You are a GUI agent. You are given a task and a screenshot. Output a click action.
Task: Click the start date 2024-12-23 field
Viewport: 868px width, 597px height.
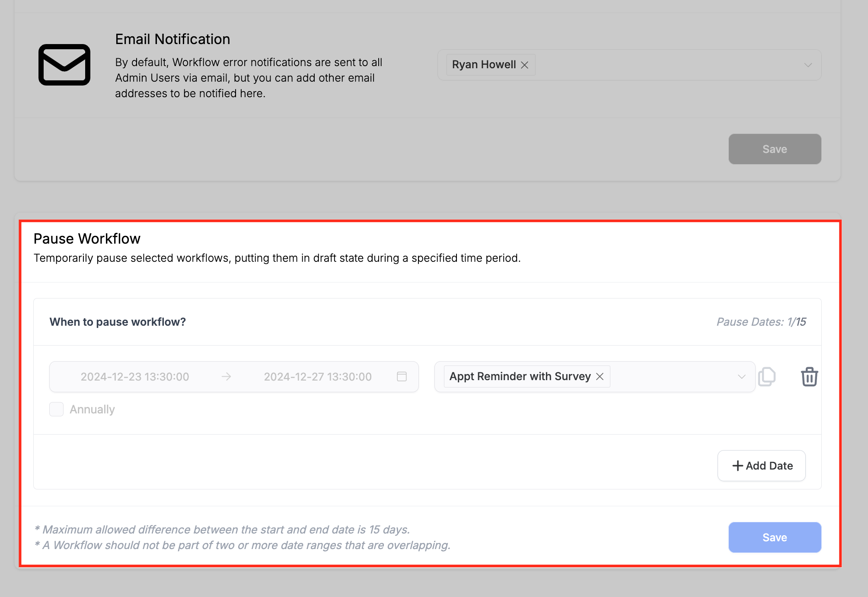pos(135,377)
